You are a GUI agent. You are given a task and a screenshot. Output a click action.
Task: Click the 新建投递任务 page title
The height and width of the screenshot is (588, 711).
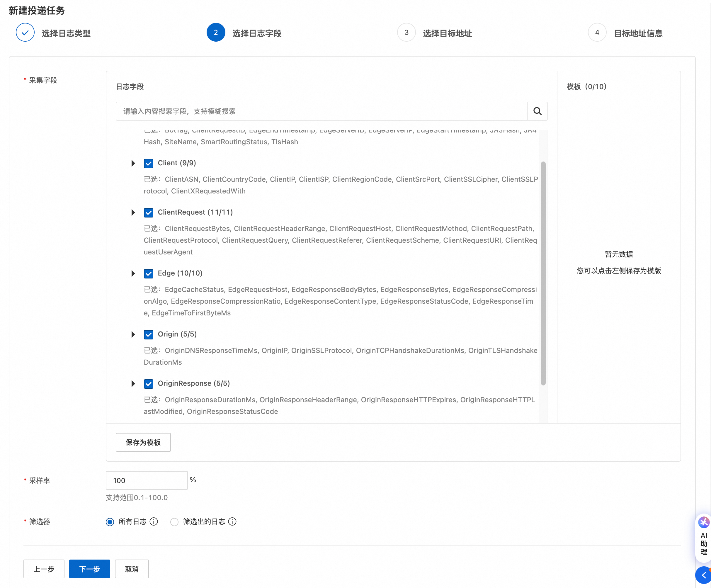click(x=37, y=11)
